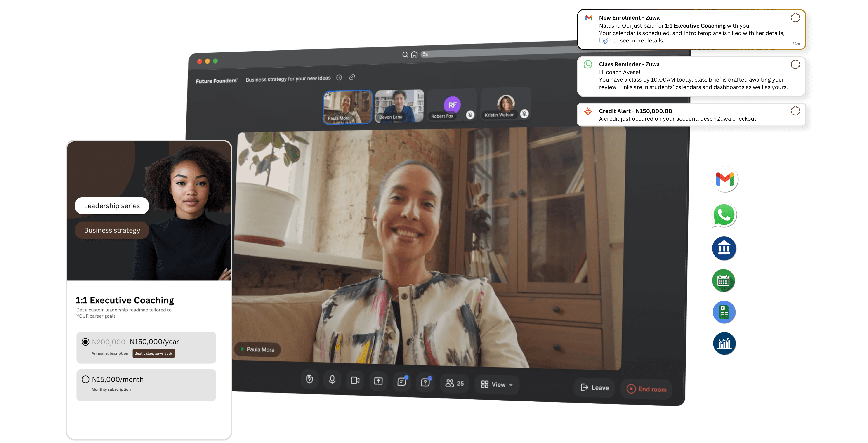Toggle Robert Fox muted mic icon
The width and height of the screenshot is (868, 443).
coord(470,115)
